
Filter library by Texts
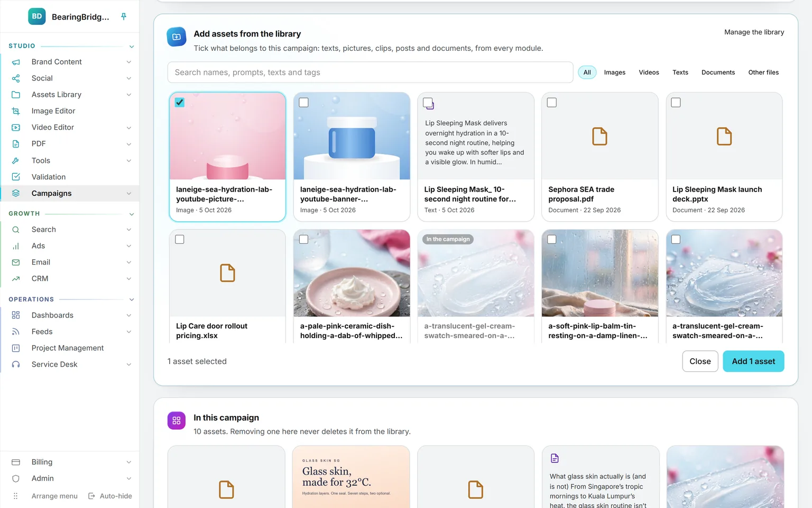680,72
